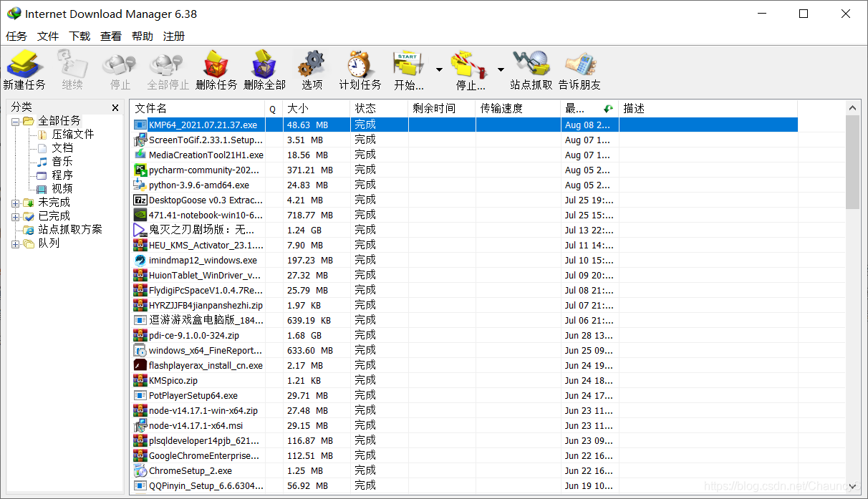Screen dimensions: 868x499
Task: Click the 新建任务 toolbar icon
Action: pyautogui.click(x=24, y=64)
